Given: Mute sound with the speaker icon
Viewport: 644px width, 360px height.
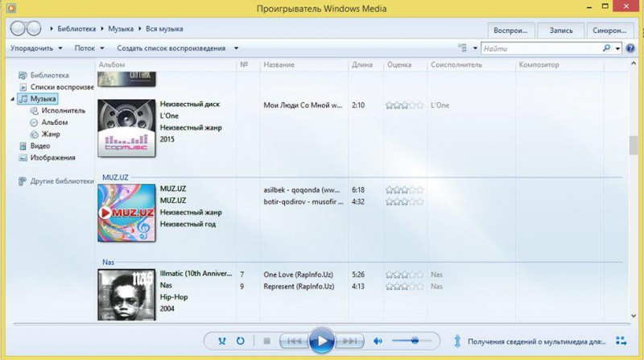Looking at the screenshot, I should pos(378,341).
